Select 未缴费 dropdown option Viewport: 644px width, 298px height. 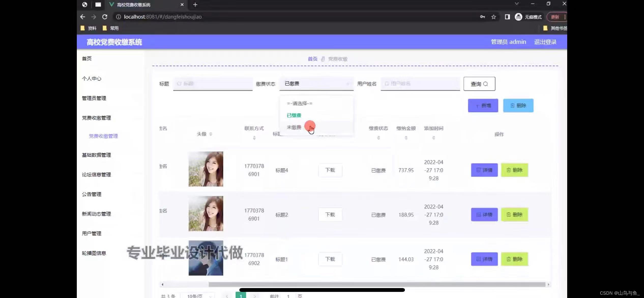click(x=316, y=127)
